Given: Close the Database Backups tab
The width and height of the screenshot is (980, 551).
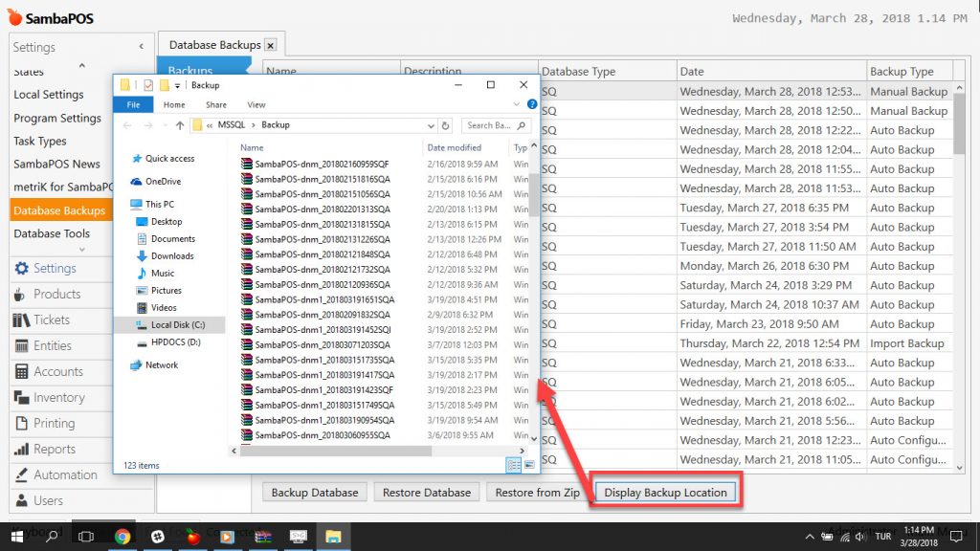Looking at the screenshot, I should coord(270,46).
